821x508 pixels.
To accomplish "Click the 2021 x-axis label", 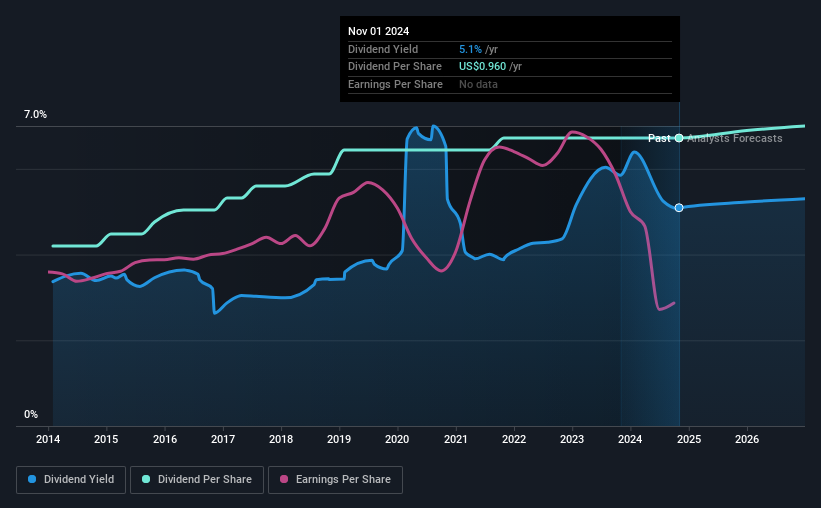I will [x=456, y=439].
